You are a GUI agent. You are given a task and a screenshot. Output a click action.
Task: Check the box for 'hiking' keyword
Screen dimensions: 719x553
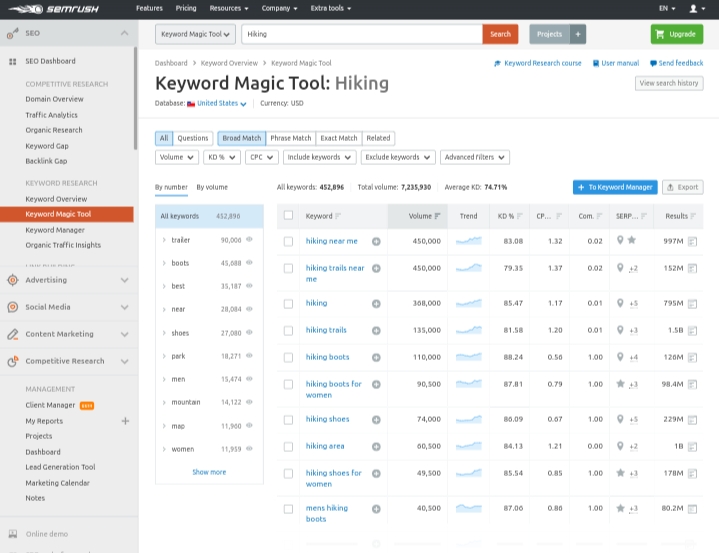288,304
